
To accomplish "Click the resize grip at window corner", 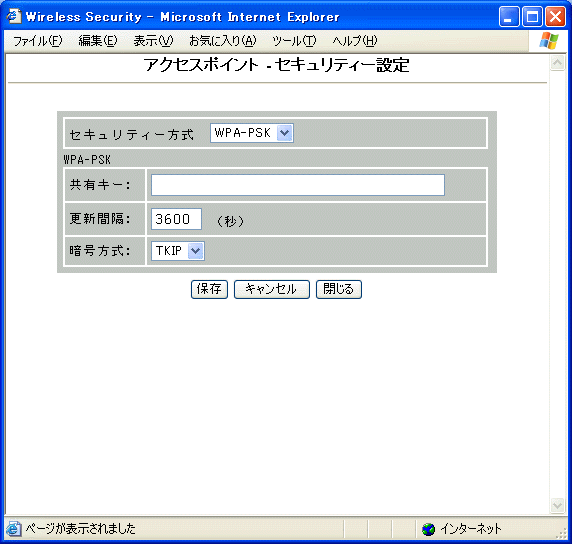I will click(561, 533).
